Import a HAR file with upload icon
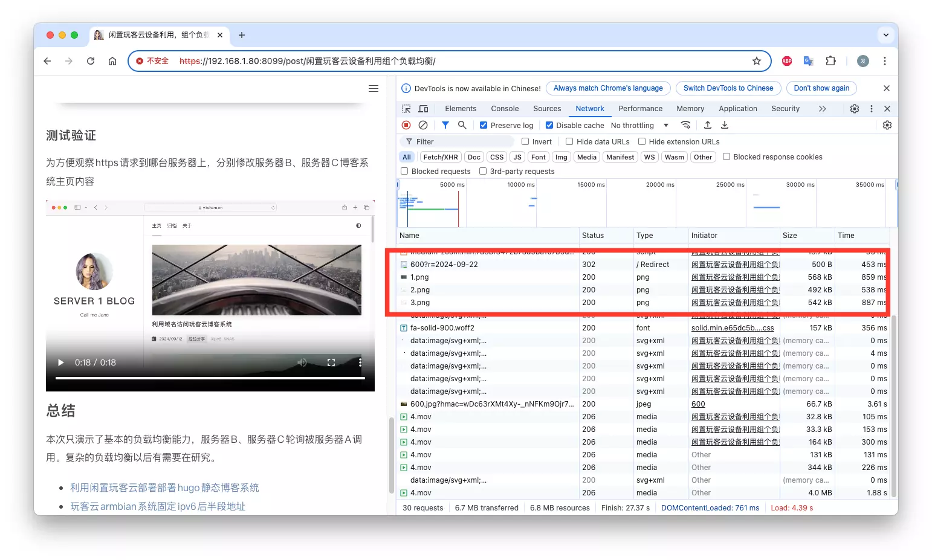932x560 pixels. pyautogui.click(x=708, y=125)
